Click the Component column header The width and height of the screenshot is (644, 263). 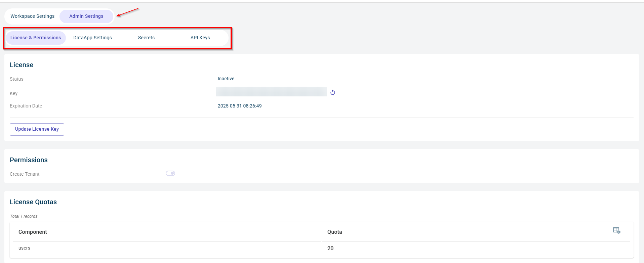click(33, 232)
